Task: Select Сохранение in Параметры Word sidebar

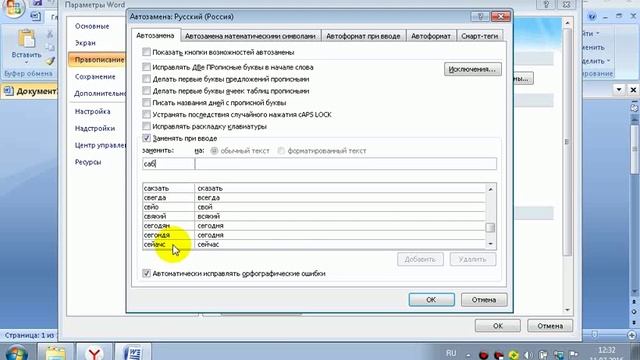Action: 96,77
